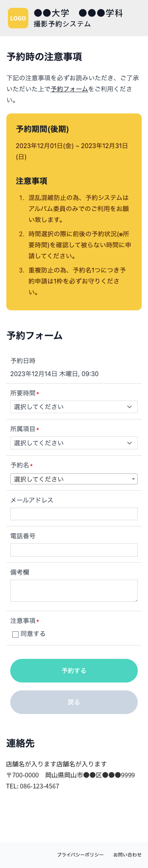Click the 撮影予約システム header title
Viewport: 148px width, 868px height.
click(x=62, y=24)
